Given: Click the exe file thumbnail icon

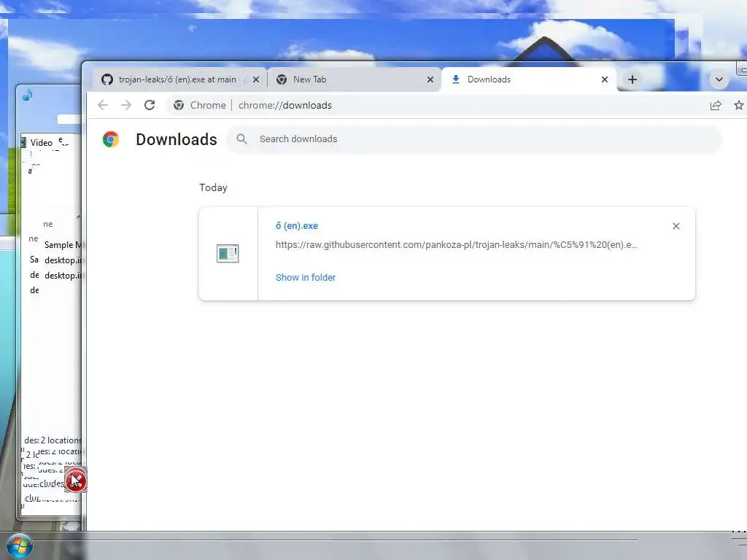Looking at the screenshot, I should coord(228,253).
